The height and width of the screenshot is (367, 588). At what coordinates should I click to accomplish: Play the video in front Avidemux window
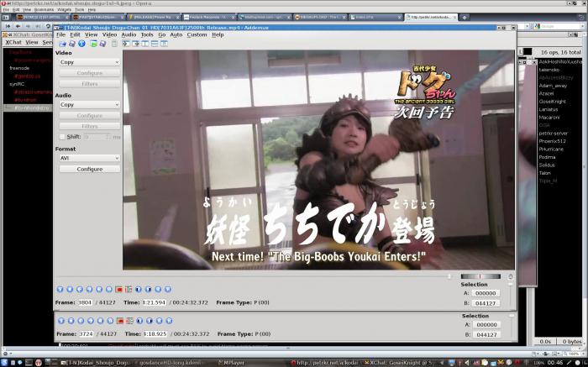[60, 290]
